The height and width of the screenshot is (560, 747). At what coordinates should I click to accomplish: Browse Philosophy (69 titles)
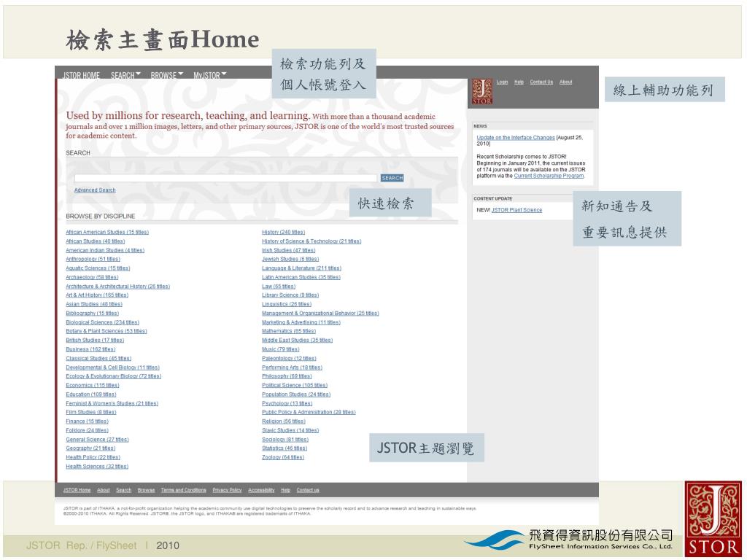[x=287, y=376]
